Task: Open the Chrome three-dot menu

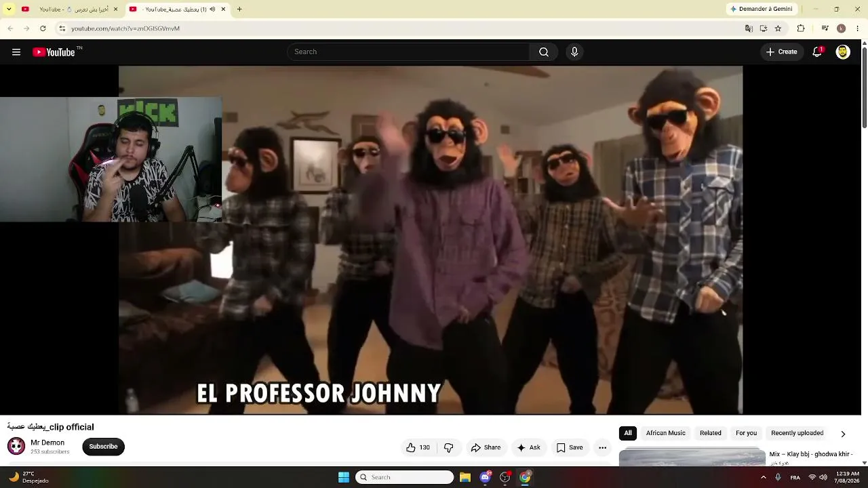Action: coord(858,28)
